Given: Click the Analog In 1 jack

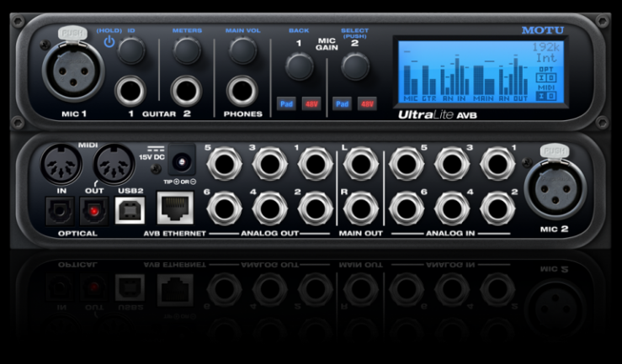Looking at the screenshot, I should (497, 164).
